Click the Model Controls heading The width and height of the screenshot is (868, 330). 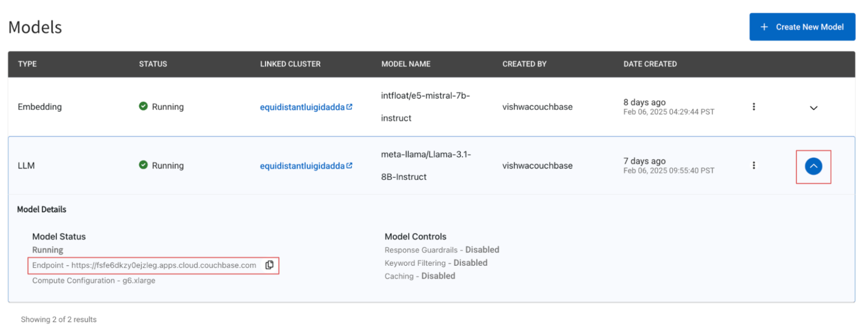coord(416,237)
